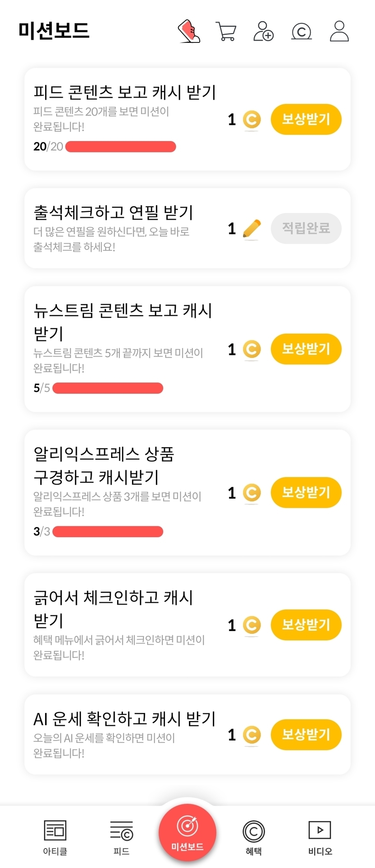Tap coin icon in 피드 콘텐츠 mission
This screenshot has width=375, height=868.
(252, 119)
